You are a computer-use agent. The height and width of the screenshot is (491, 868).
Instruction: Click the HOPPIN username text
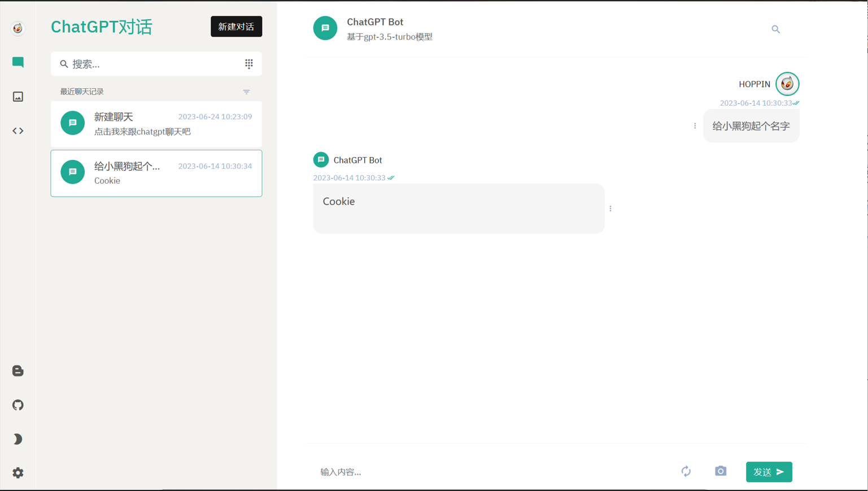pos(754,84)
